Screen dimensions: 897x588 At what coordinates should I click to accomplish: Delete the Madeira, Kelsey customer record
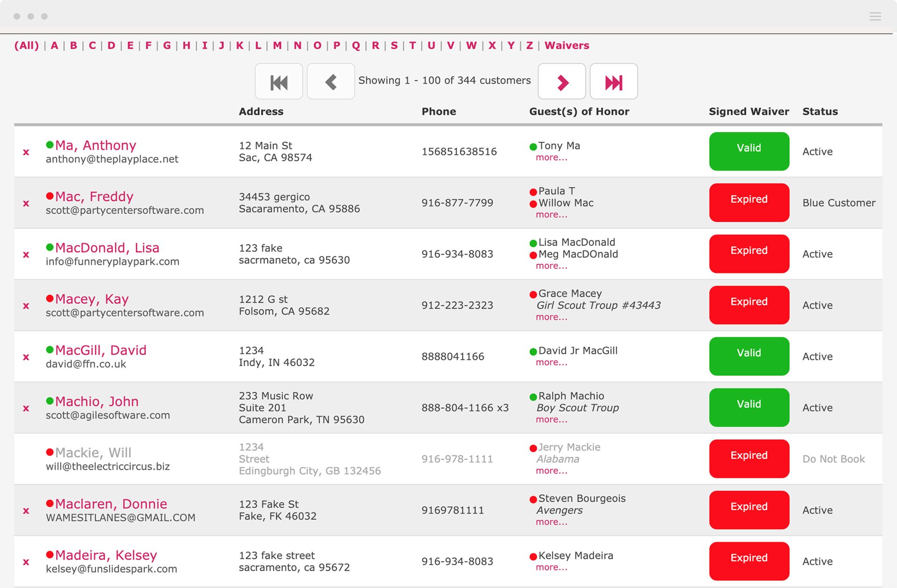[x=26, y=563]
